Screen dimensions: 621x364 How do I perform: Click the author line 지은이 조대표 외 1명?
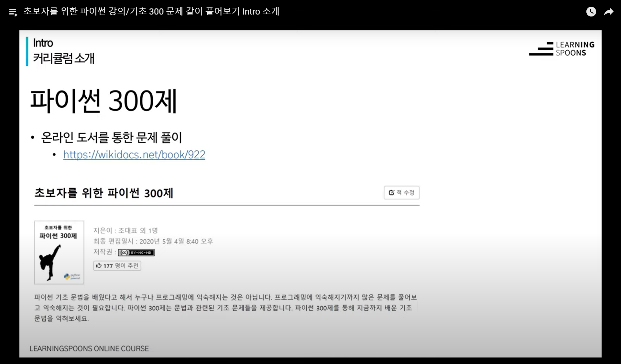click(x=125, y=230)
